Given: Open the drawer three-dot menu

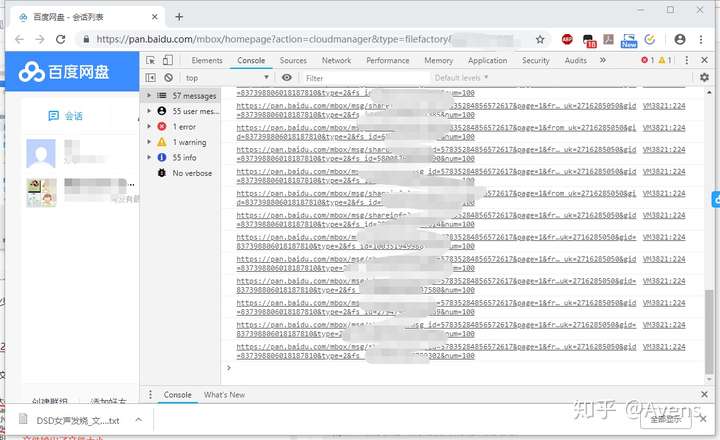Looking at the screenshot, I should (x=150, y=395).
